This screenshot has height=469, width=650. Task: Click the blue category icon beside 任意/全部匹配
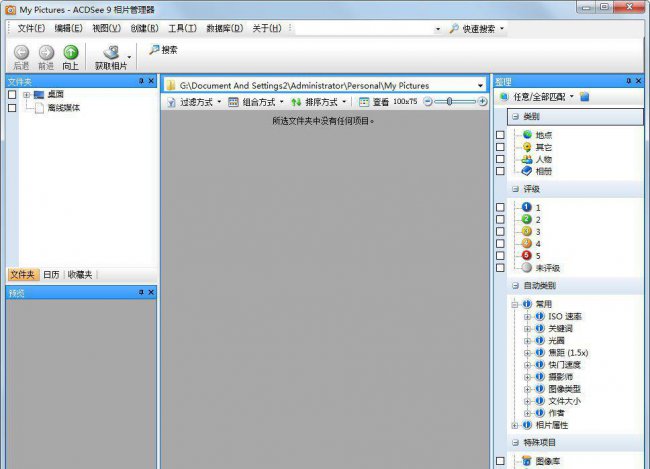pyautogui.click(x=585, y=97)
